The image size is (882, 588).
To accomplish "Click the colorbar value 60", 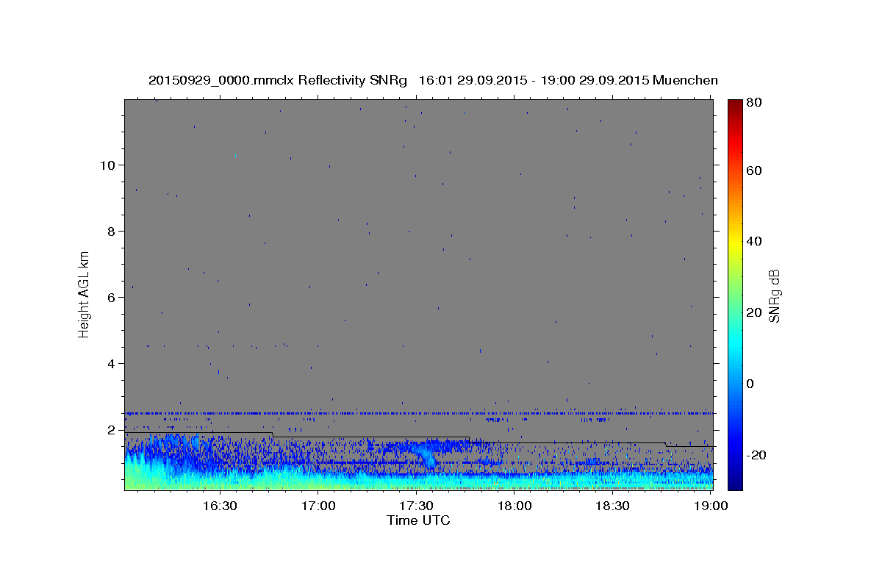I will point(754,171).
